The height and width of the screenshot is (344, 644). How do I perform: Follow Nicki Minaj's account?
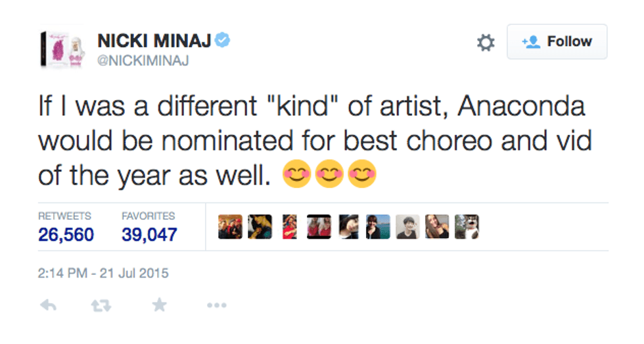click(557, 42)
